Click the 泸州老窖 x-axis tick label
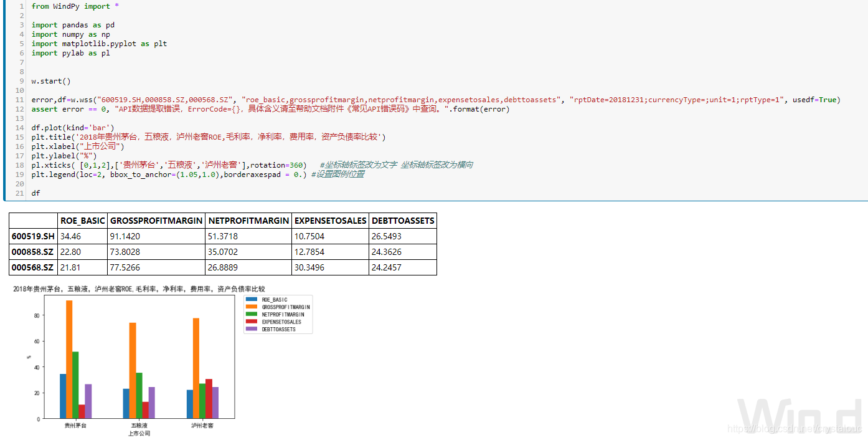The height and width of the screenshot is (440, 868). pos(202,426)
